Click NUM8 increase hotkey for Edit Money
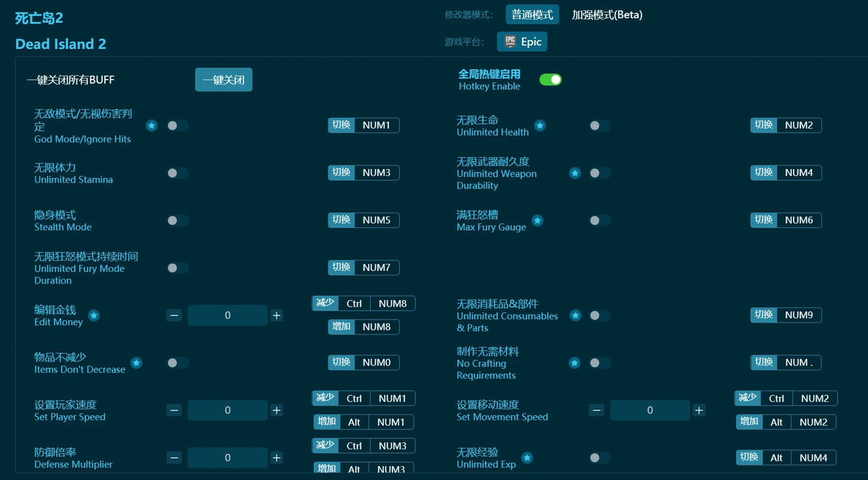The width and height of the screenshot is (868, 480). point(363,326)
